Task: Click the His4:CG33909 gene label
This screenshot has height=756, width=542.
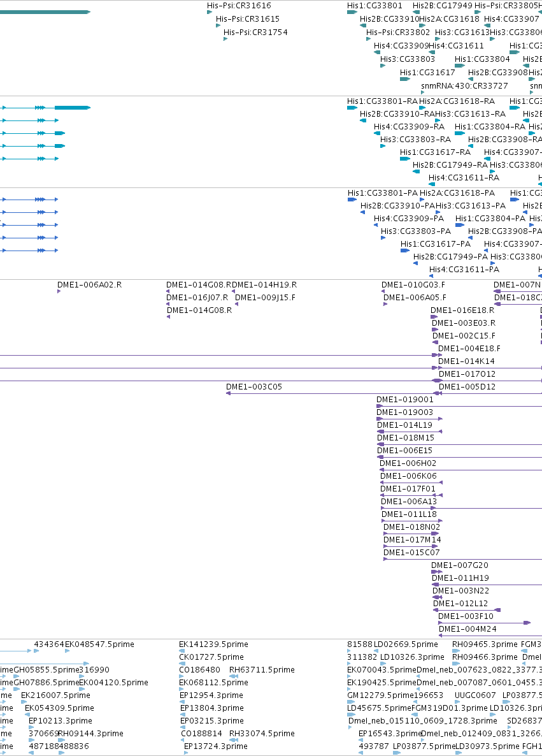Action: coord(401,46)
